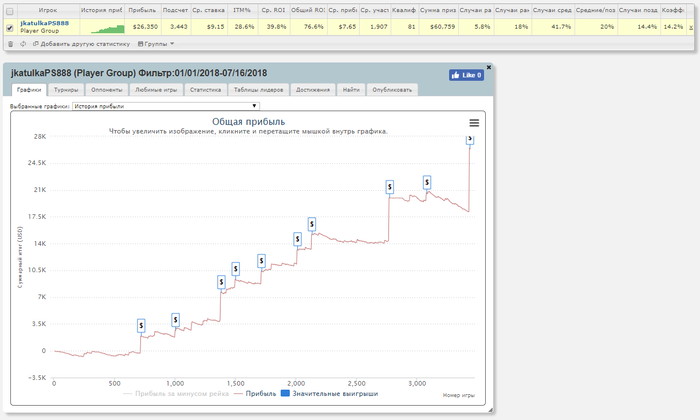Open the 'Найти' tab

351,90
